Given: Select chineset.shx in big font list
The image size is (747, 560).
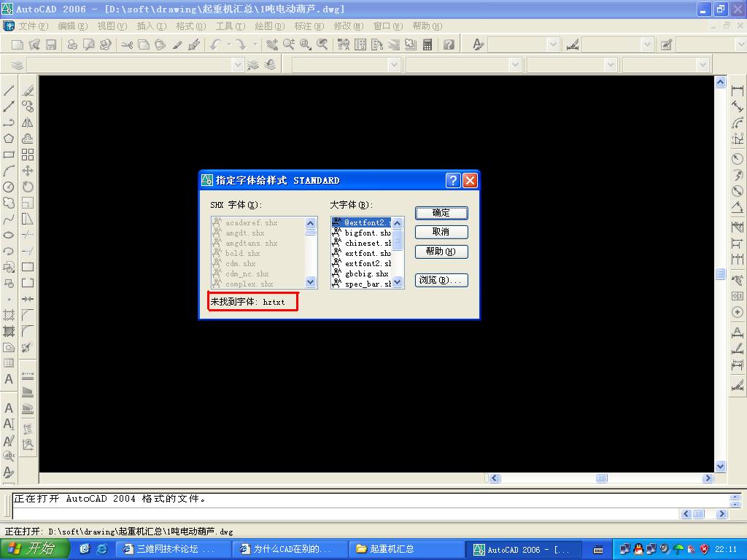Looking at the screenshot, I should coord(362,244).
